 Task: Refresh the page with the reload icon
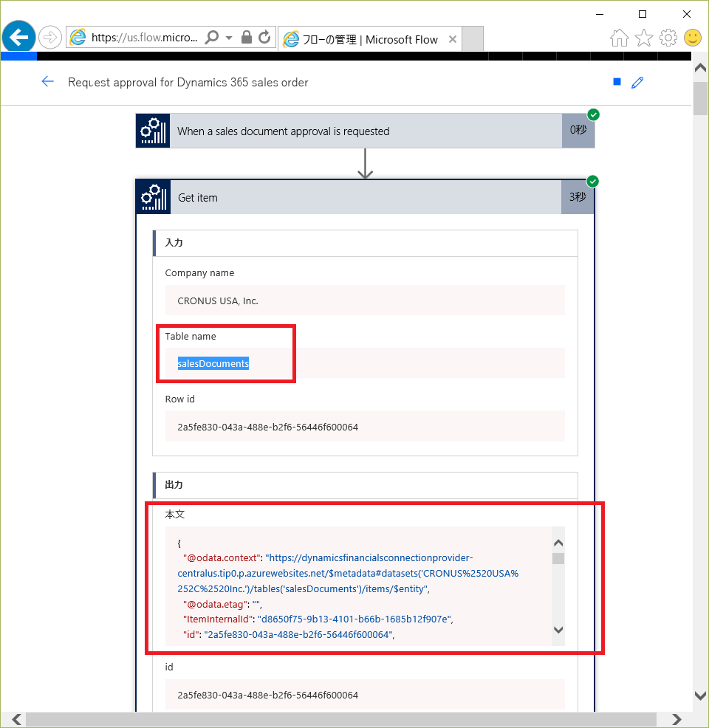click(264, 37)
